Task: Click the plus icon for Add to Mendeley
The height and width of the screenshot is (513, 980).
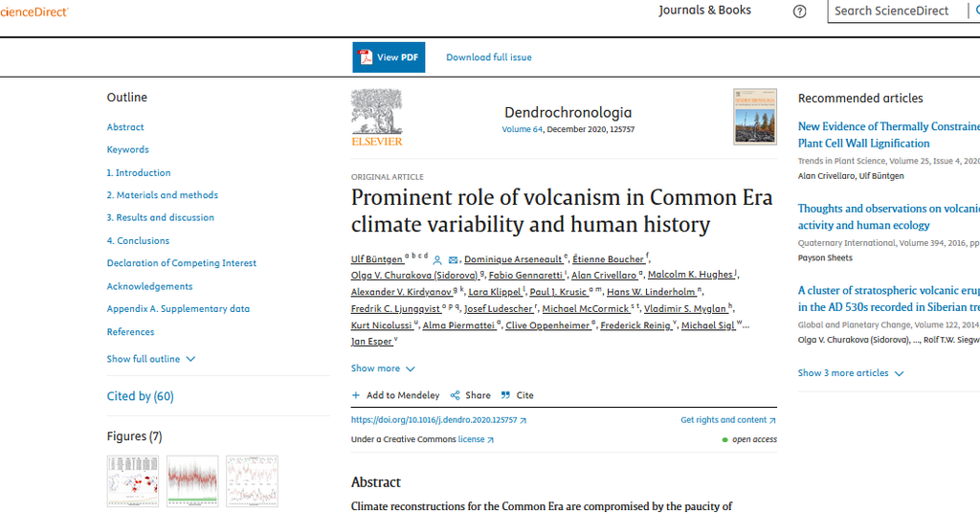Action: click(356, 395)
